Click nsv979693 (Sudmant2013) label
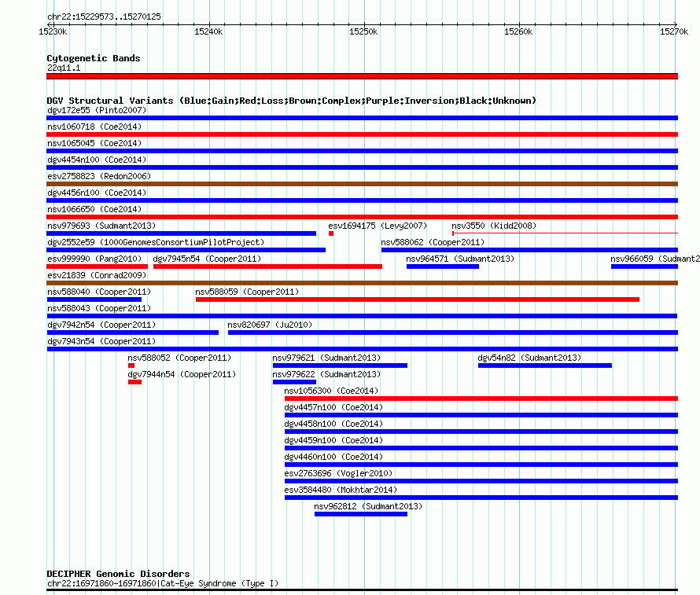Image resolution: width=700 pixels, height=595 pixels. [x=101, y=226]
